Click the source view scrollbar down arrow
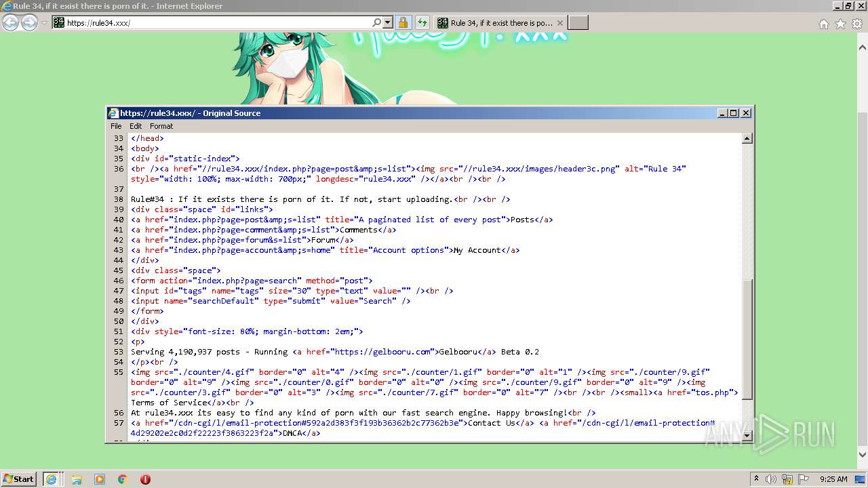868x488 pixels. 747,435
